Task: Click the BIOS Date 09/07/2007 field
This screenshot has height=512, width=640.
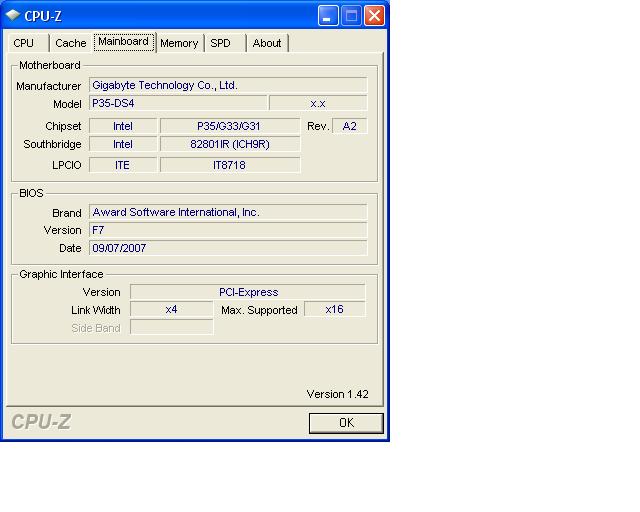Action: [x=228, y=248]
